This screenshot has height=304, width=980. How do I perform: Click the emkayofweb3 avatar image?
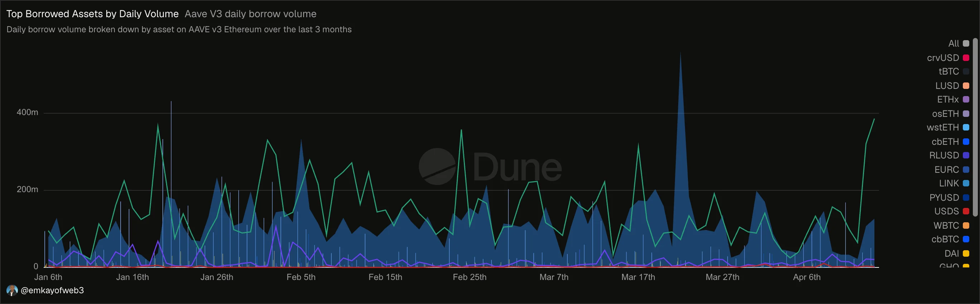(12, 290)
